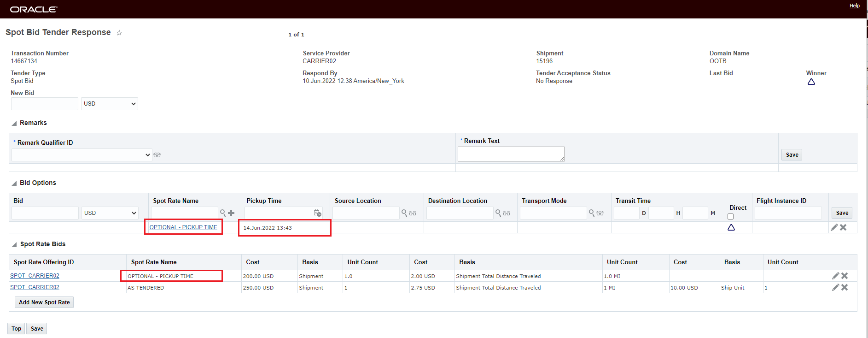
Task: Select shipment number 15196
Action: pos(544,61)
